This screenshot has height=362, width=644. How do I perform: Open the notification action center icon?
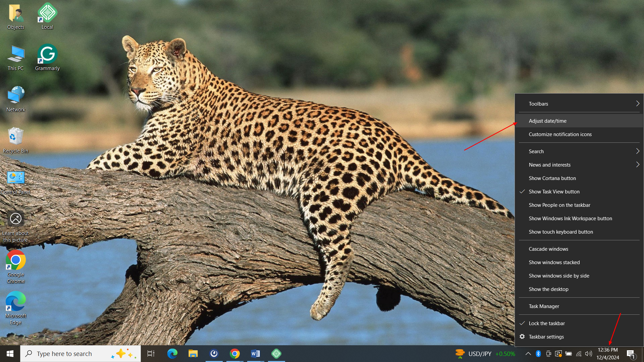point(631,354)
